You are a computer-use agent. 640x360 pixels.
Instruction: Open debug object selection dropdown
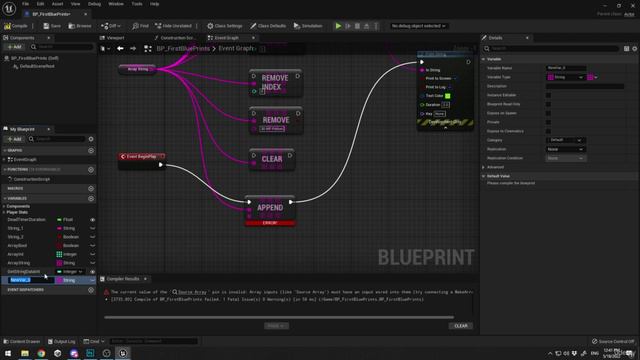click(x=418, y=26)
